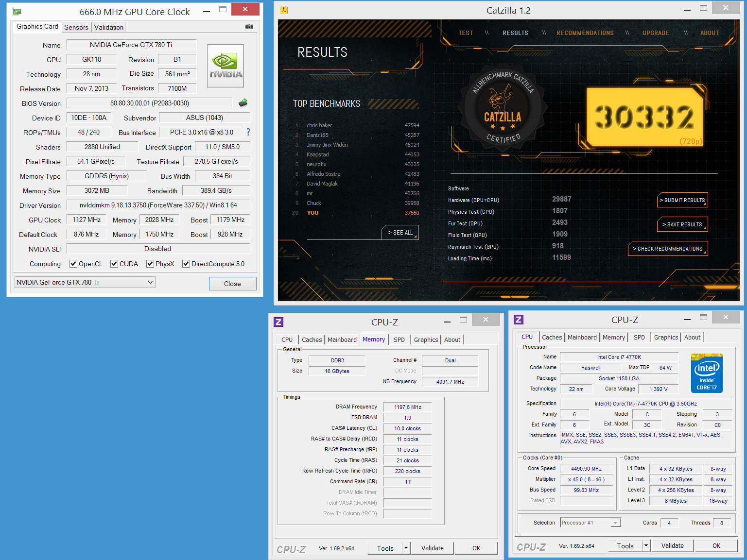
Task: Click the Catzilla title bar app icon
Action: pyautogui.click(x=284, y=10)
